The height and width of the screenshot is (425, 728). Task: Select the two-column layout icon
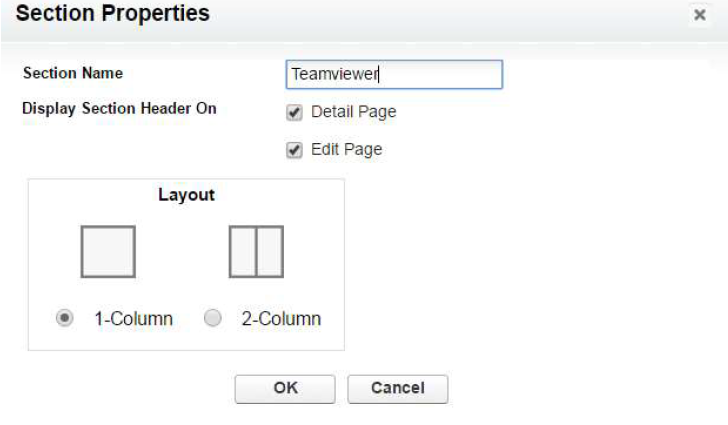(x=256, y=252)
